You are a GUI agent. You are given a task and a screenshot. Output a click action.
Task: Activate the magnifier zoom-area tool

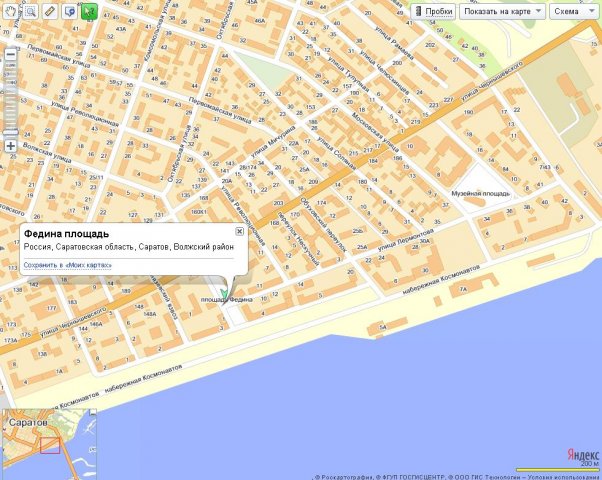coord(30,11)
